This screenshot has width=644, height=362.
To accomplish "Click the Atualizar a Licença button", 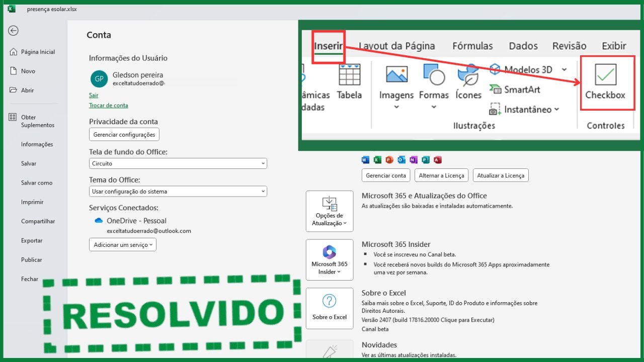I will click(501, 175).
